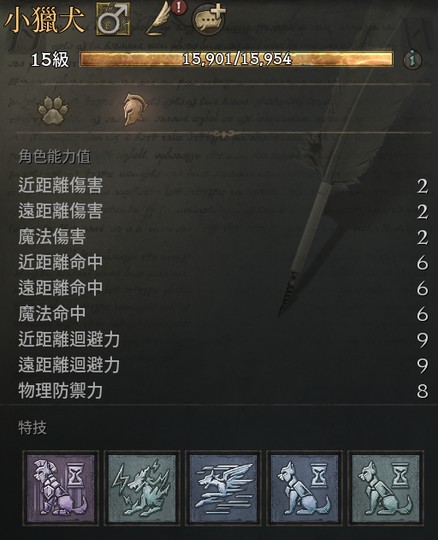This screenshot has width=438, height=540.
Task: Select the winged dashing wolf skill icon
Action: (223, 488)
